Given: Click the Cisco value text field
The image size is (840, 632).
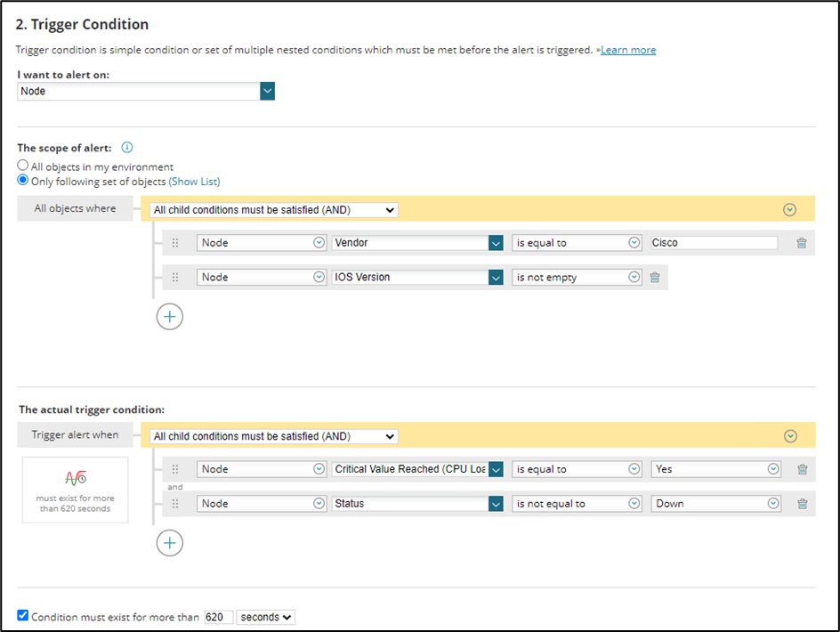Looking at the screenshot, I should tap(713, 243).
